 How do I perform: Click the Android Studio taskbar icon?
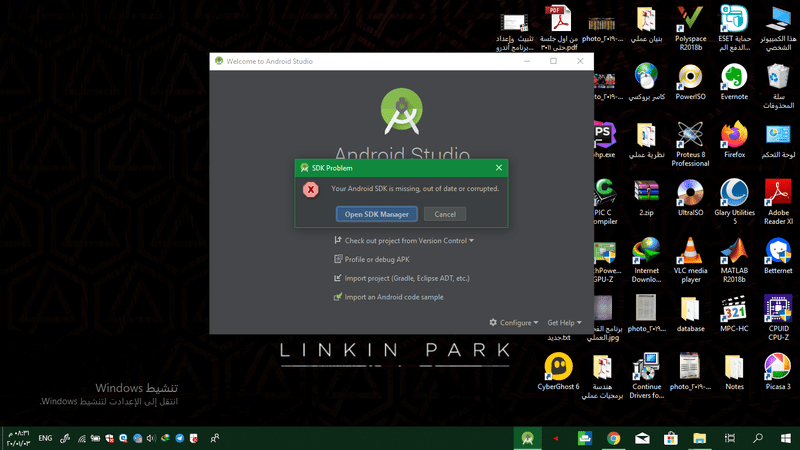pos(528,438)
